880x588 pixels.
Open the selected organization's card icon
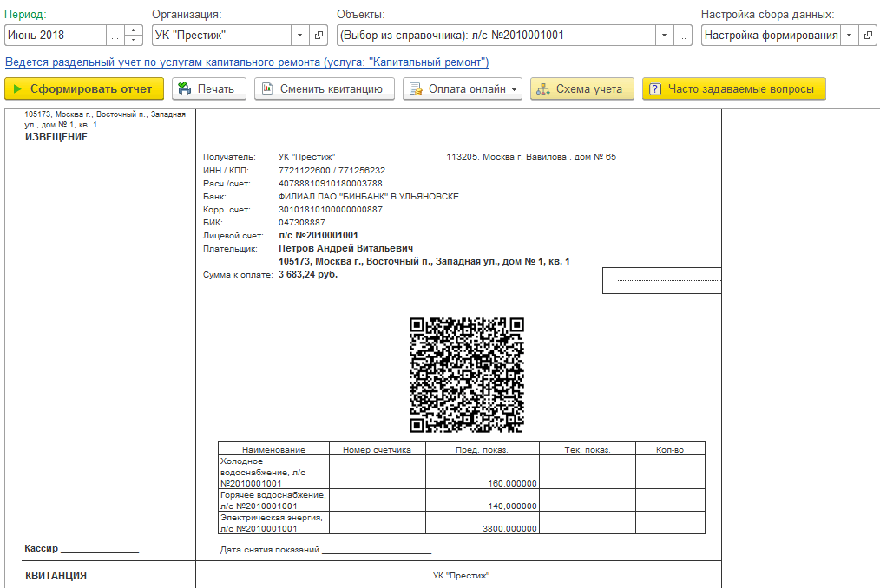coord(319,36)
